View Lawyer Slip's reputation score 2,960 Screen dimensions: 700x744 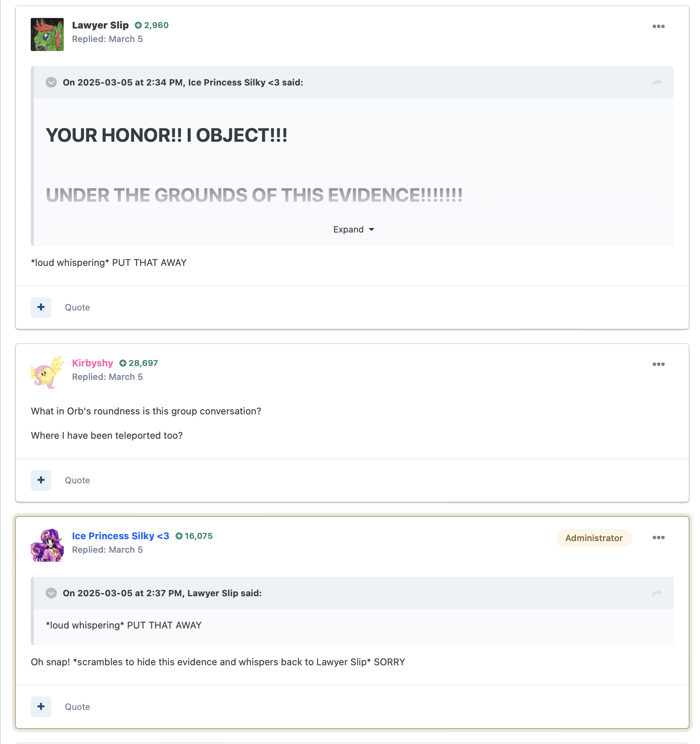pos(152,25)
